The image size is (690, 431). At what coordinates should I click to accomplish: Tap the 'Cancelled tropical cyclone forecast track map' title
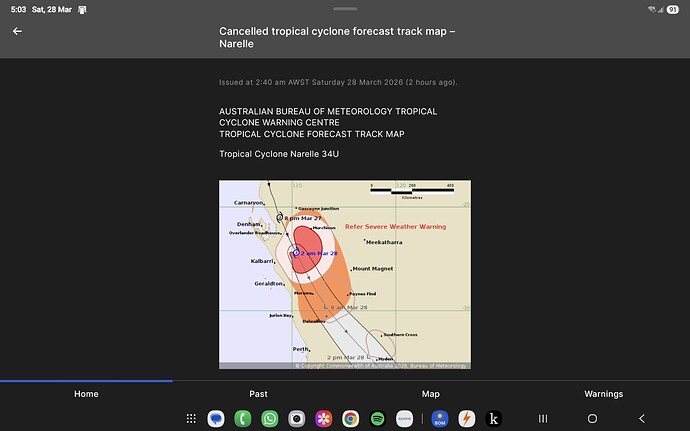[337, 37]
